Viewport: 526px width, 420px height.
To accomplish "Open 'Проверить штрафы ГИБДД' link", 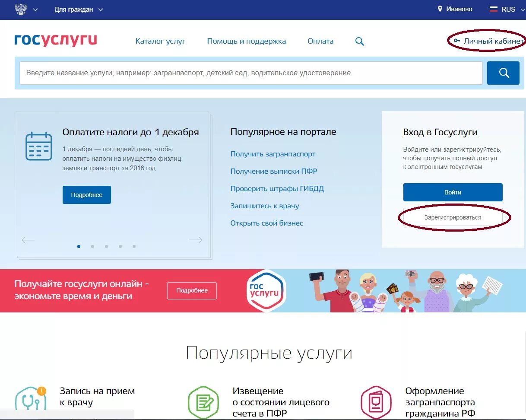I will tap(277, 188).
